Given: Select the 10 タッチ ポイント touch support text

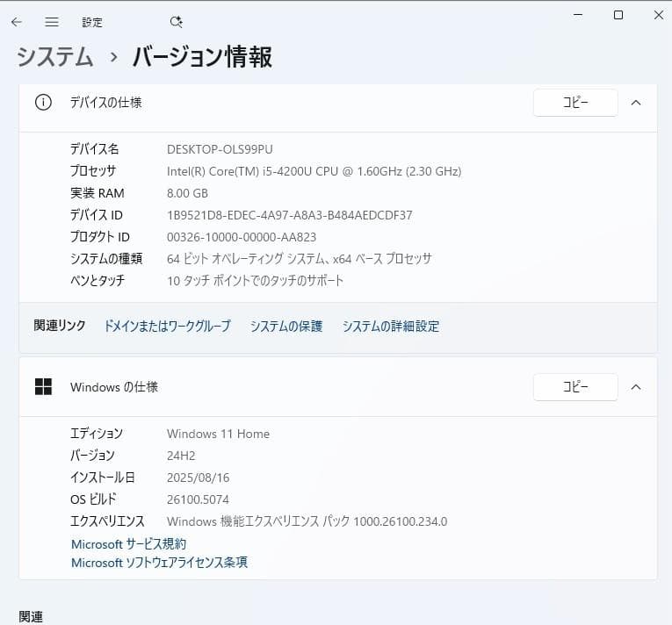Looking at the screenshot, I should click(256, 281).
